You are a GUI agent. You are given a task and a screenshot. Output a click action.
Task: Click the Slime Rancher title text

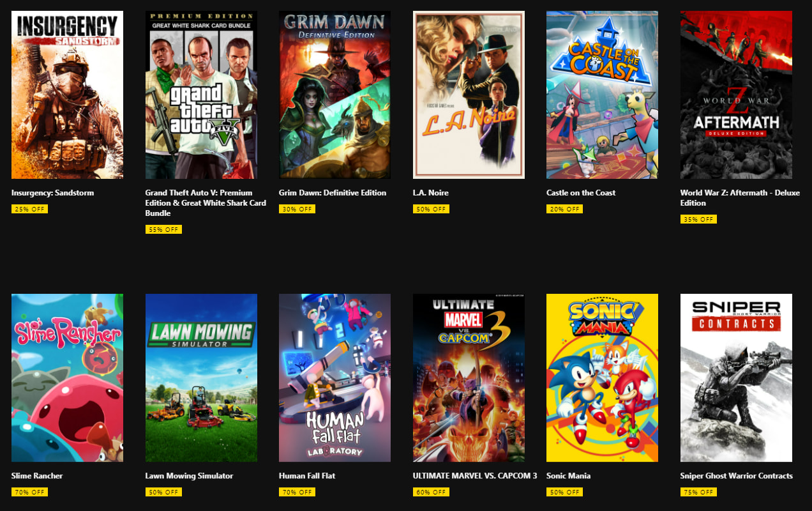tap(37, 476)
